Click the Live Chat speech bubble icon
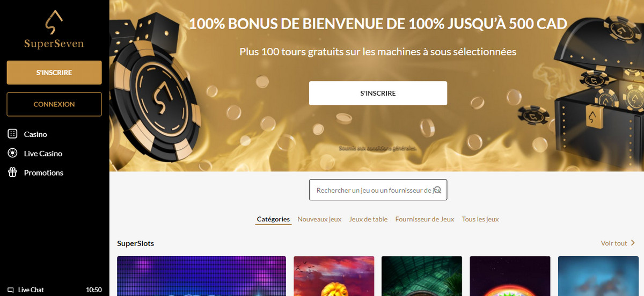Image resolution: width=644 pixels, height=296 pixels. (x=11, y=290)
